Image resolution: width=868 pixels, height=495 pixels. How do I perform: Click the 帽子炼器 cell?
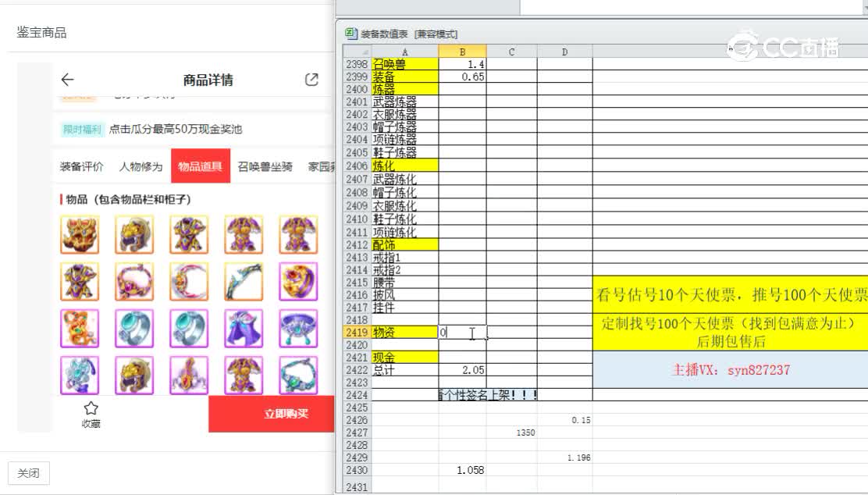(x=404, y=126)
